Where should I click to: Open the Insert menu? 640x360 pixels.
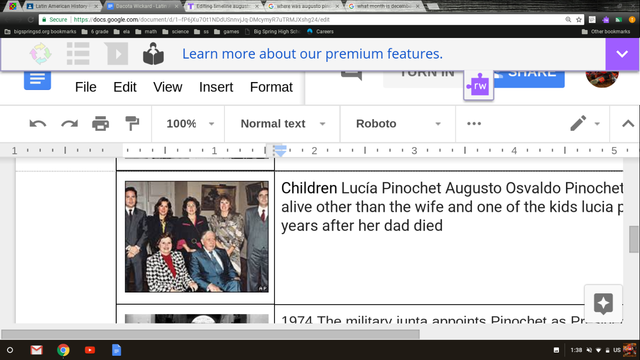click(216, 87)
